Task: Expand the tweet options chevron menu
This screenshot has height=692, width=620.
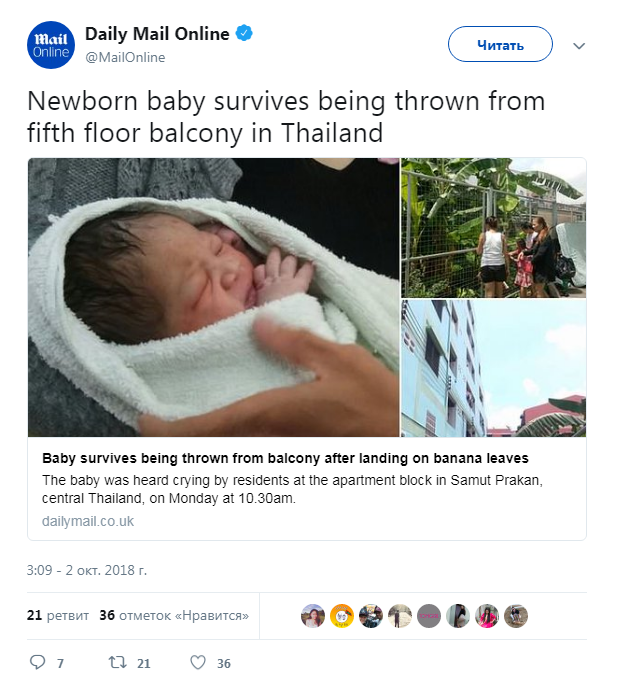Action: (579, 46)
